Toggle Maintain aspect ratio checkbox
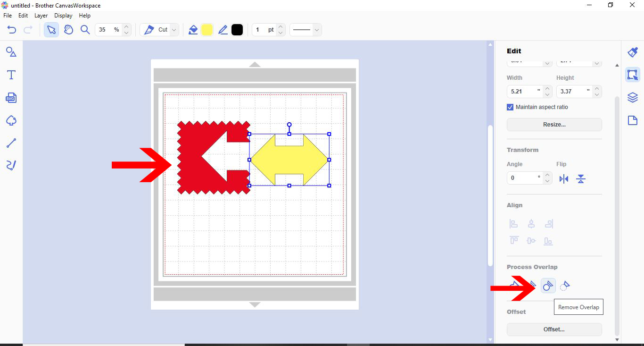Screen dimensions: 644x346 click(x=510, y=107)
